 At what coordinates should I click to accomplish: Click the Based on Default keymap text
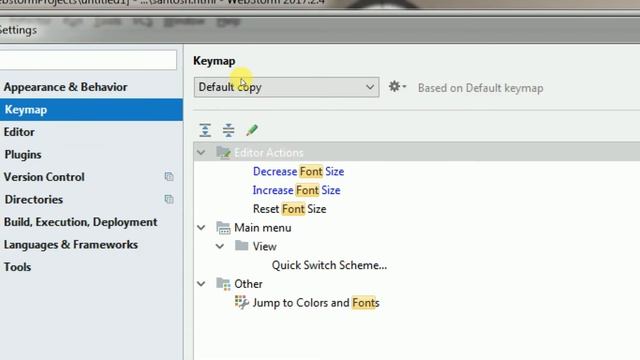point(480,88)
